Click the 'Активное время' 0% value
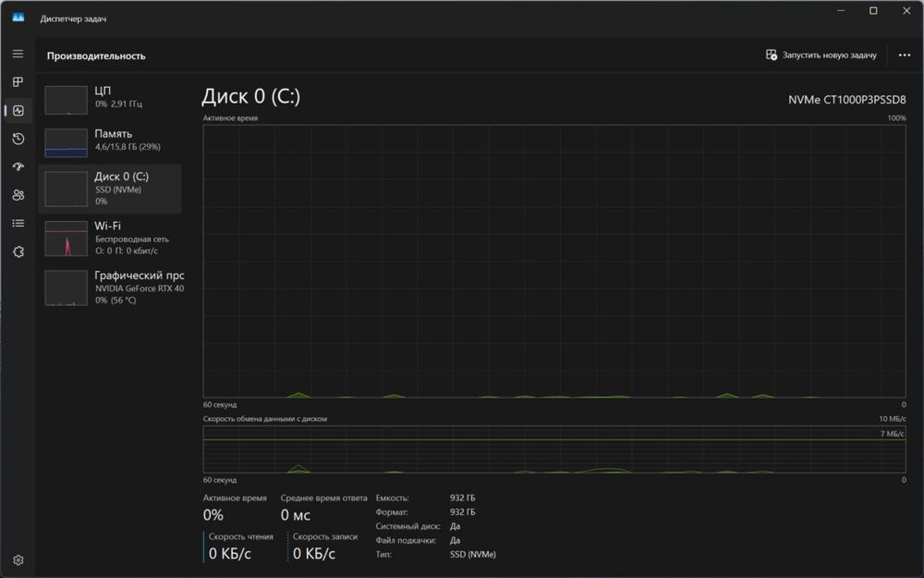Screen dimensions: 924x578 (x=213, y=515)
